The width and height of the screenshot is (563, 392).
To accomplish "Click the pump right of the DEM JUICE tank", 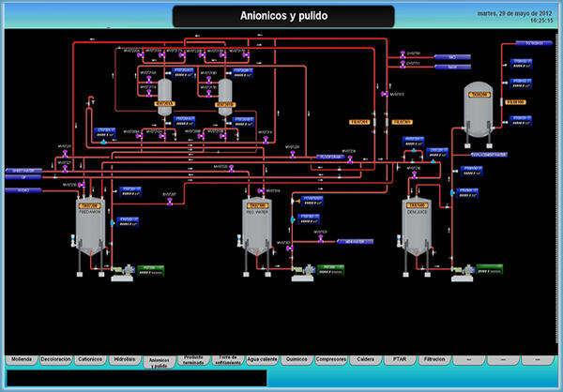I will [462, 273].
